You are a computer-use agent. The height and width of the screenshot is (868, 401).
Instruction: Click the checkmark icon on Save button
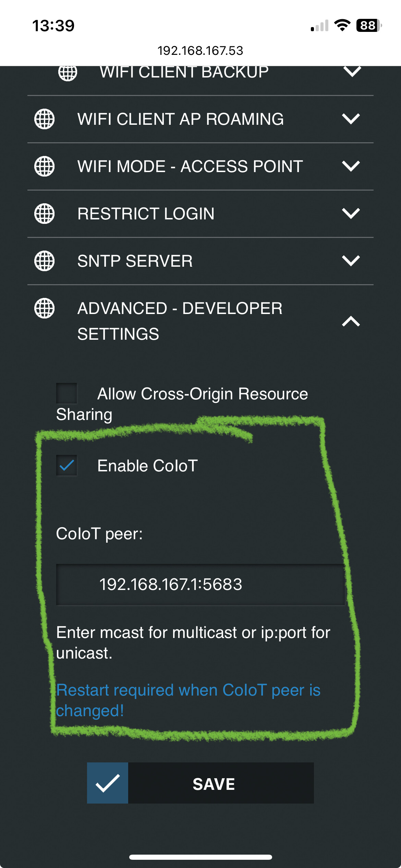pos(108,783)
